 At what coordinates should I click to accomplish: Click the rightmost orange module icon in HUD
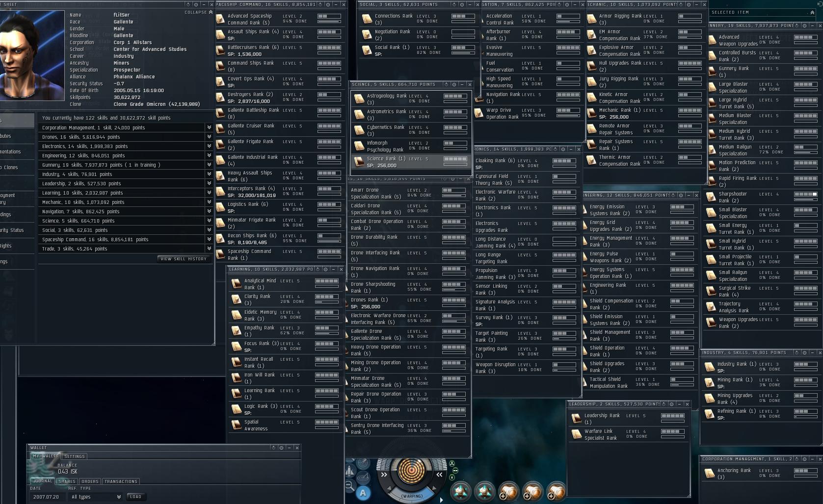pos(556,491)
